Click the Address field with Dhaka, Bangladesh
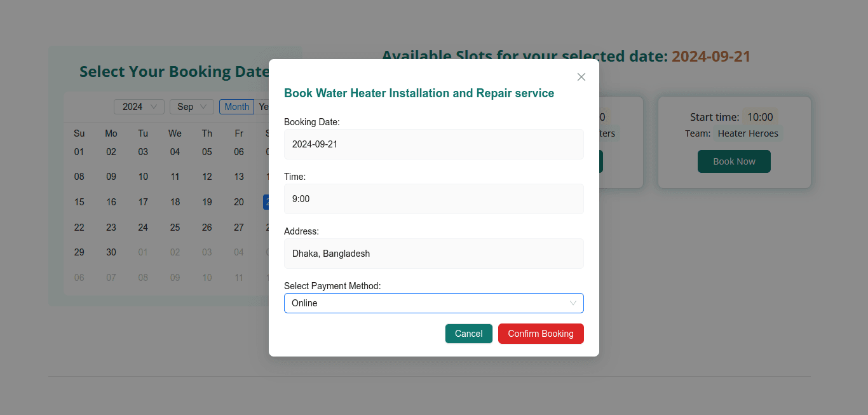The width and height of the screenshot is (868, 415). click(433, 254)
